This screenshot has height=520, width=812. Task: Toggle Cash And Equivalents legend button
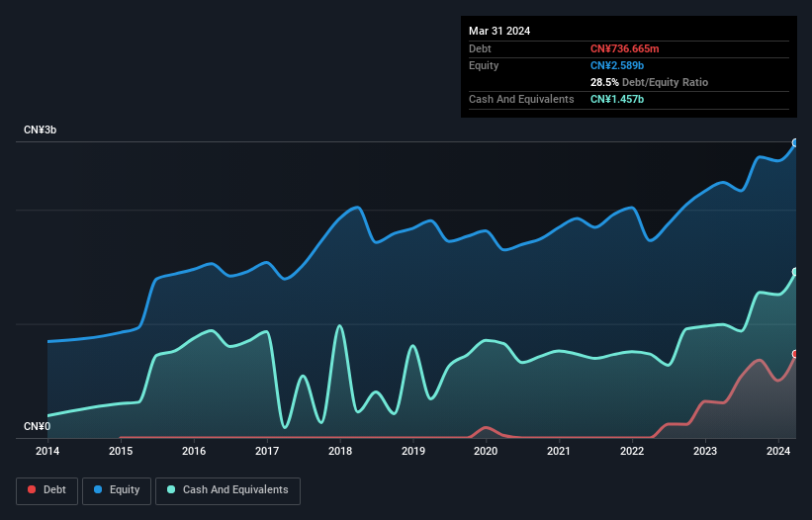tap(227, 490)
